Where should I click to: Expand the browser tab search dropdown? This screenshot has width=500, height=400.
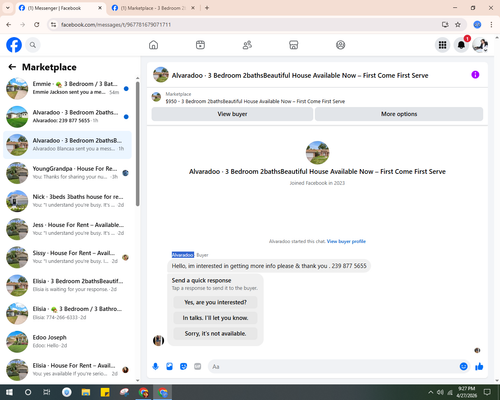pos(8,8)
